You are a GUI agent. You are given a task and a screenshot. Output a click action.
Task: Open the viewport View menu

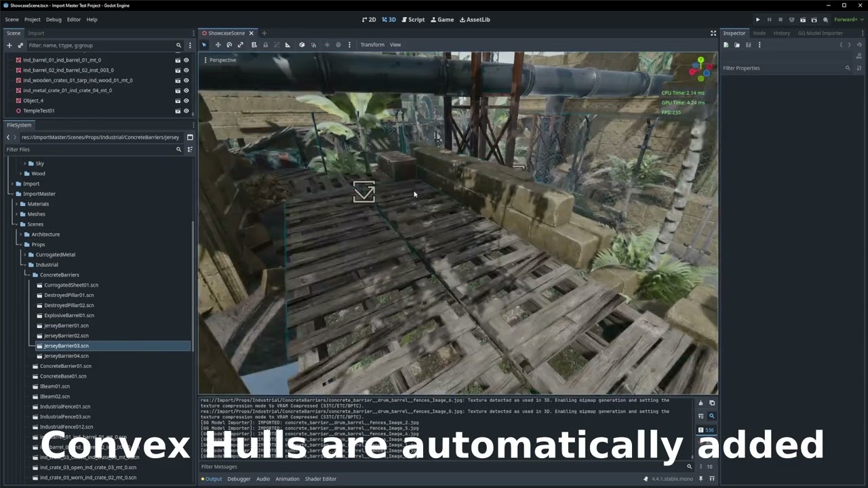(395, 45)
